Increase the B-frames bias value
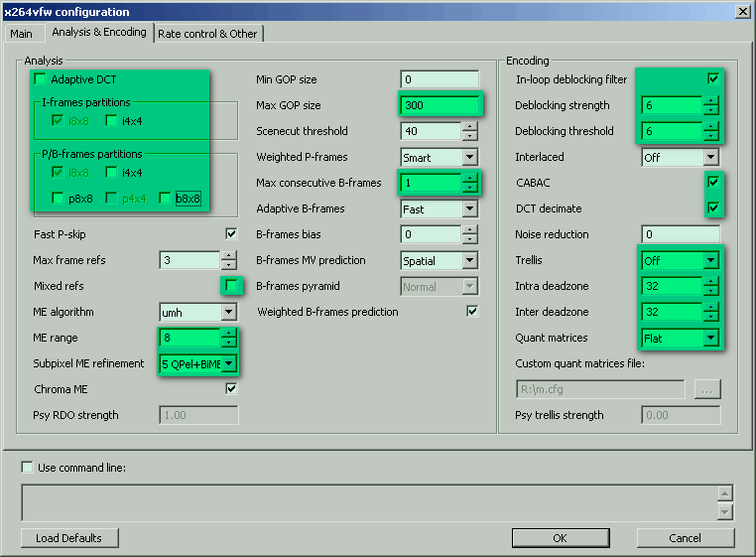This screenshot has width=756, height=557. coord(469,229)
